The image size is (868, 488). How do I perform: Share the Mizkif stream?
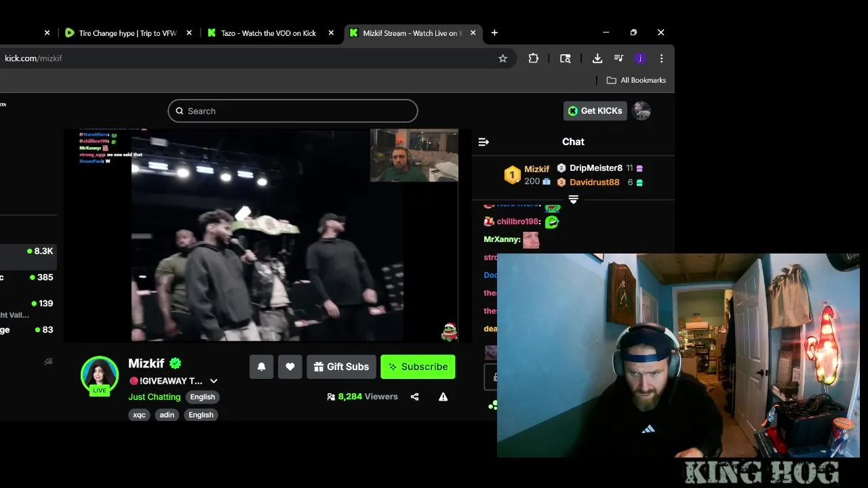click(x=414, y=396)
